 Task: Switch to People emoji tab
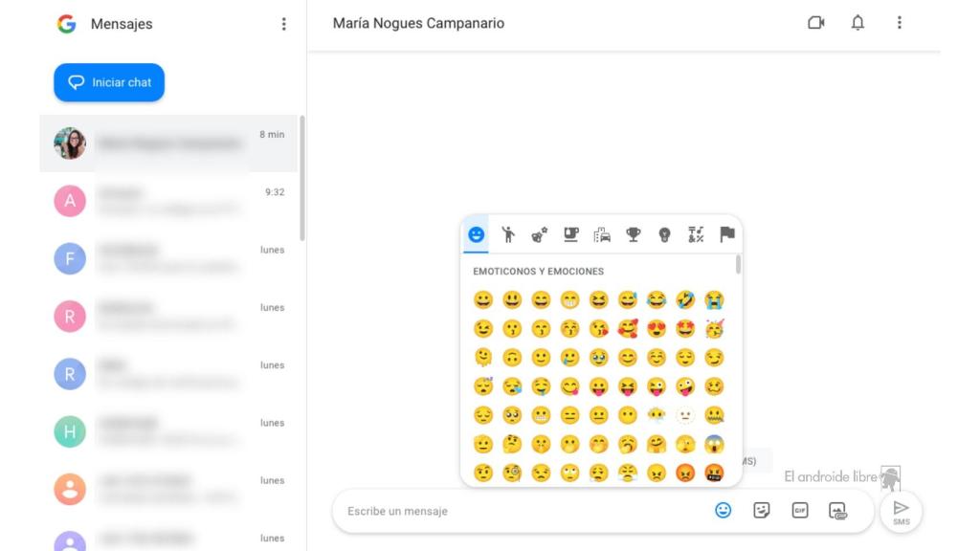508,235
